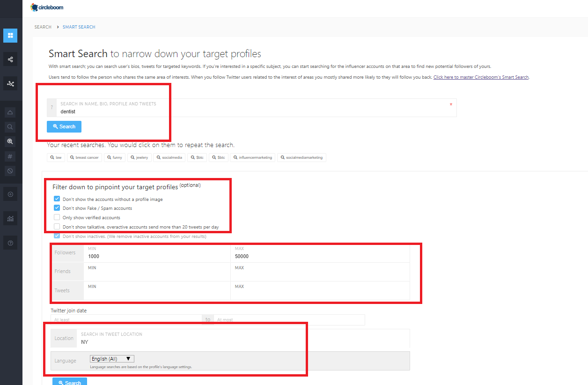Open the hashtag sidebar icon
The width and height of the screenshot is (588, 385).
(10, 156)
